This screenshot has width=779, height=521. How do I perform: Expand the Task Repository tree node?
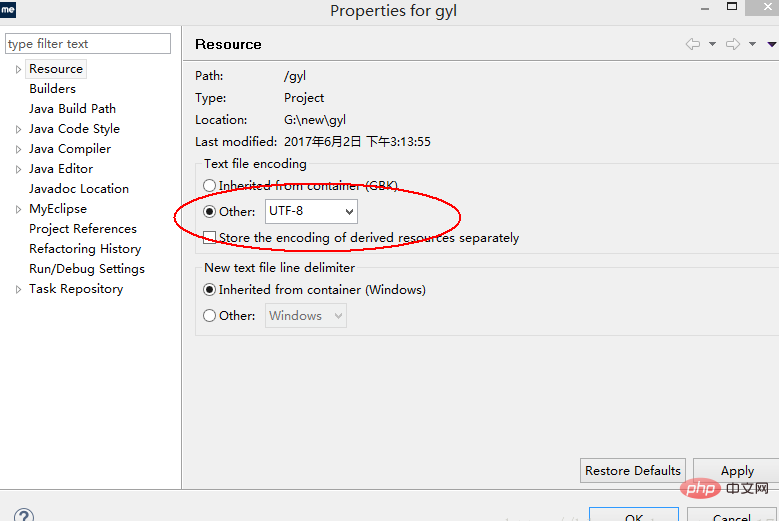18,289
